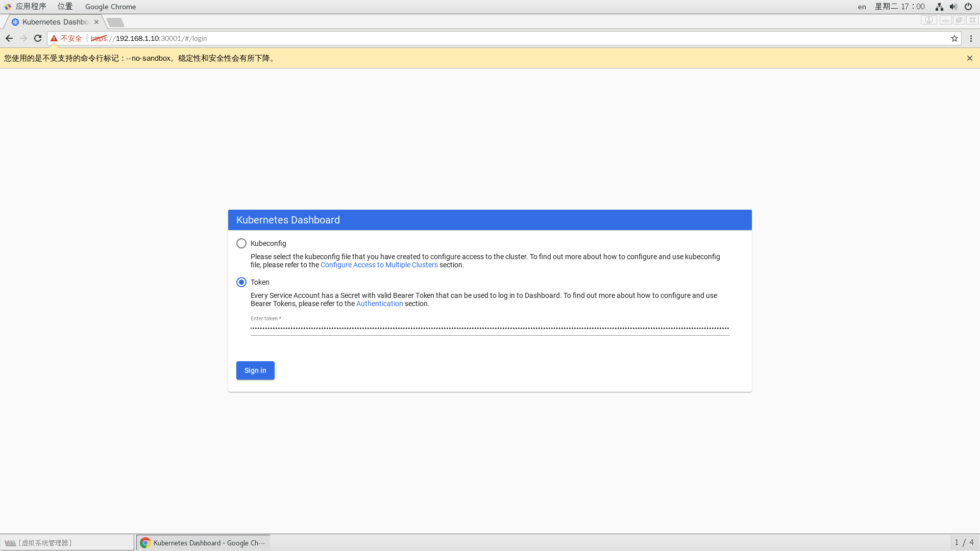Image resolution: width=980 pixels, height=551 pixels.
Task: Open network connection tray icon
Action: 939,7
